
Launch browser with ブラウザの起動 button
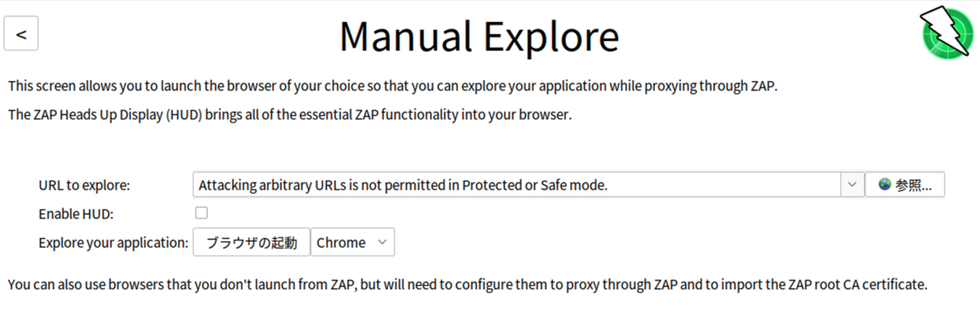pos(252,242)
